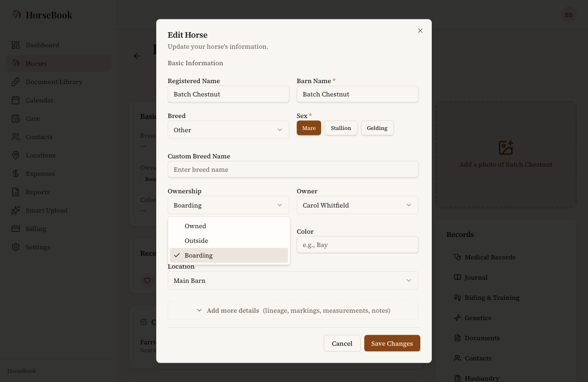Click the Documents file icon in Records

[458, 338]
